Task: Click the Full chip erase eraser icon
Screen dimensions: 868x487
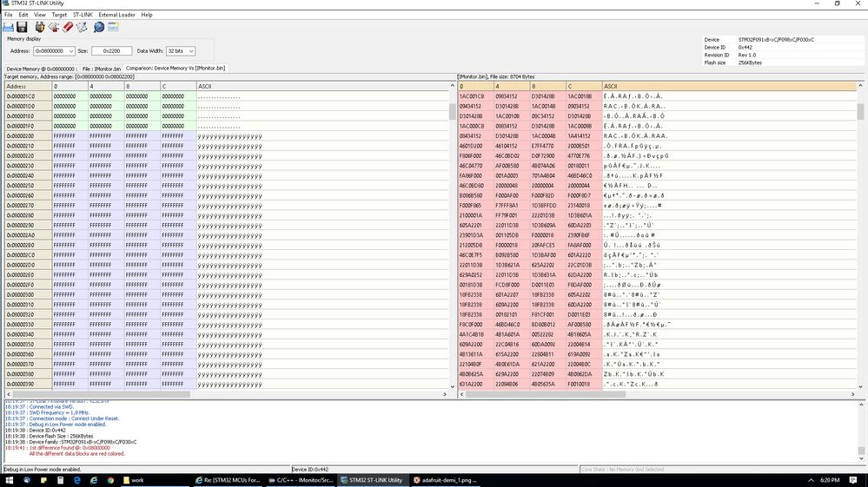Action: pyautogui.click(x=68, y=27)
